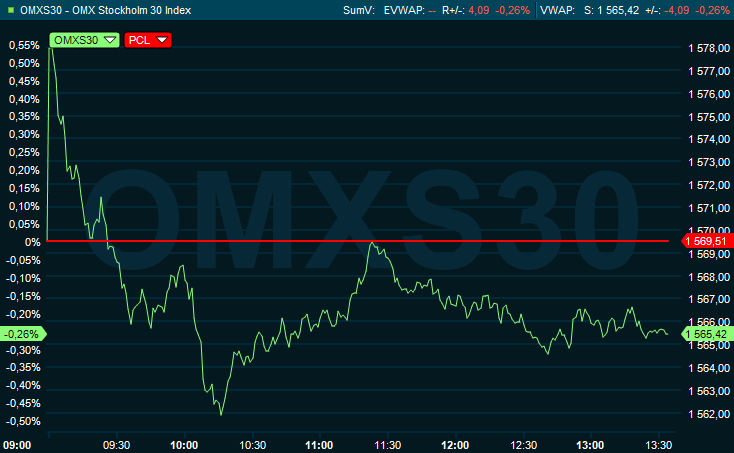Click the '13:30' time axis label
This screenshot has height=453, width=734.
click(659, 445)
